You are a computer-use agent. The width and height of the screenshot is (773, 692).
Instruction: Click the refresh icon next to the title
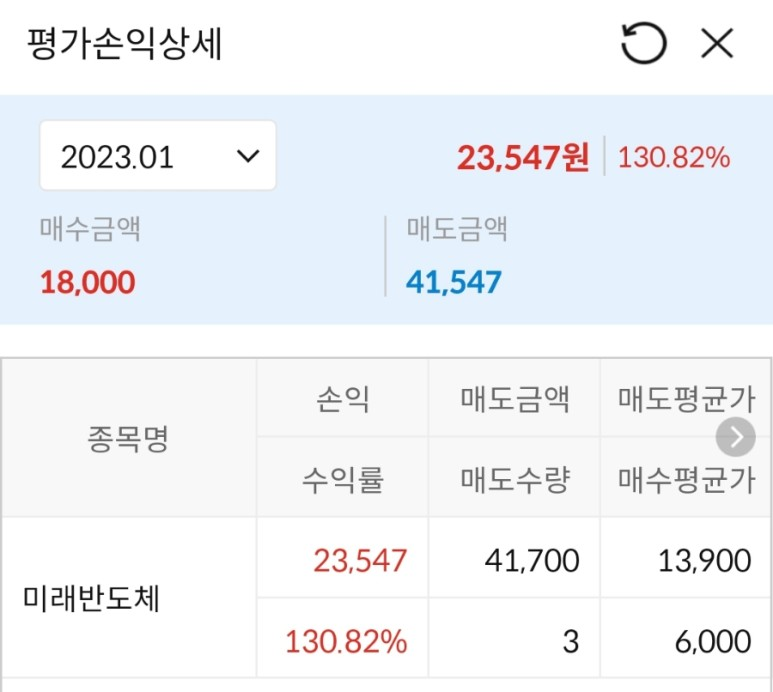(643, 43)
